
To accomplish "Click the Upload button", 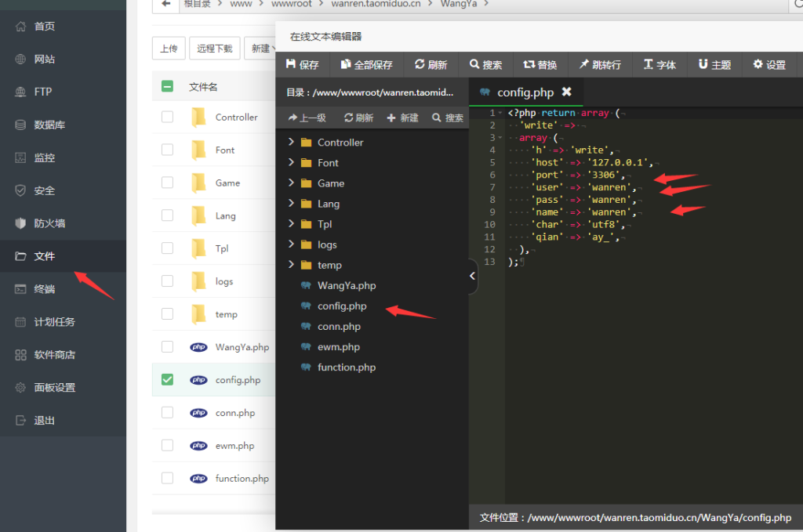I will point(169,49).
